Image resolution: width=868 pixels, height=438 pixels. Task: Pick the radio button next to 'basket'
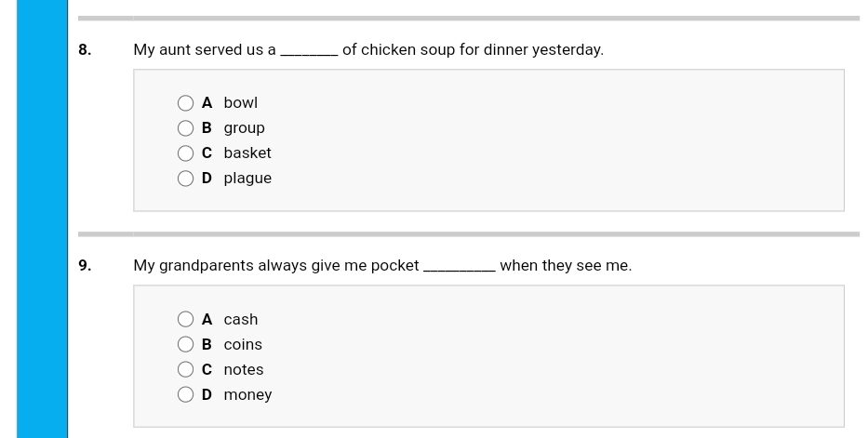pos(186,153)
